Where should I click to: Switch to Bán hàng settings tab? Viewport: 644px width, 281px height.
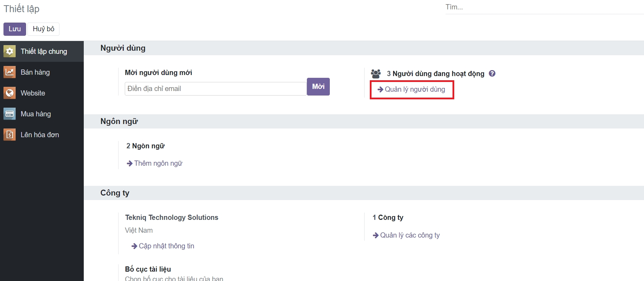pyautogui.click(x=35, y=72)
